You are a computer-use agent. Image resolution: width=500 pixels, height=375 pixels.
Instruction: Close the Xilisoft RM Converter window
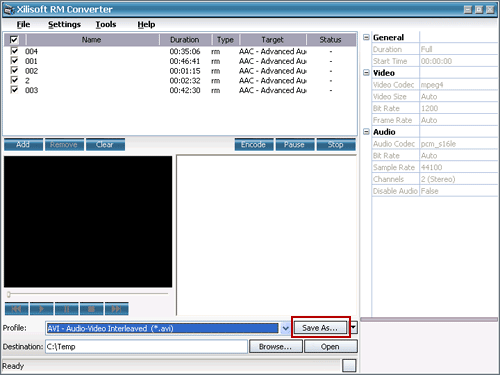490,9
